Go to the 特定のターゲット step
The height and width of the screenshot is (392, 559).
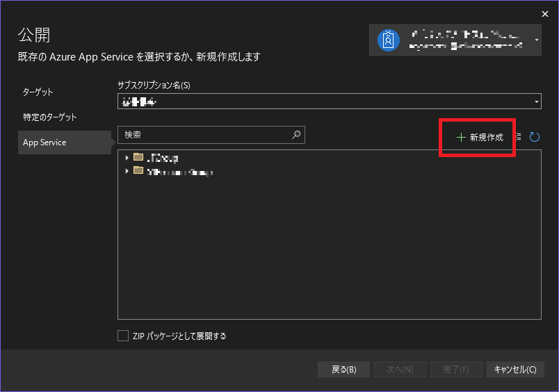pyautogui.click(x=49, y=117)
